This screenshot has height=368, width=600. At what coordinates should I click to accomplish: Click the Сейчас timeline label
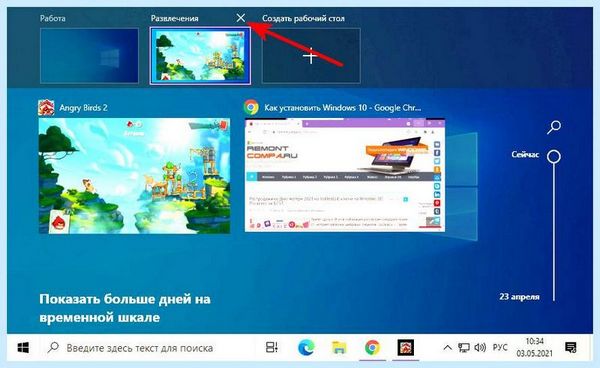click(525, 155)
